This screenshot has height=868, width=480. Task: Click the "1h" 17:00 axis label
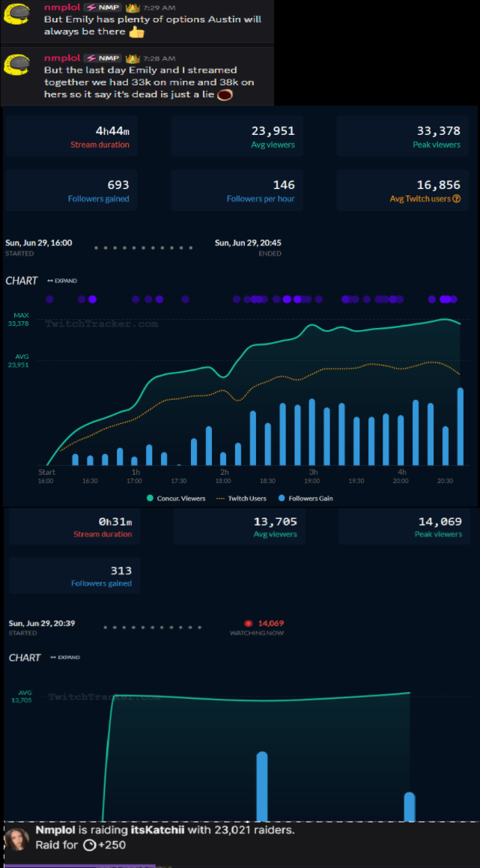[135, 476]
